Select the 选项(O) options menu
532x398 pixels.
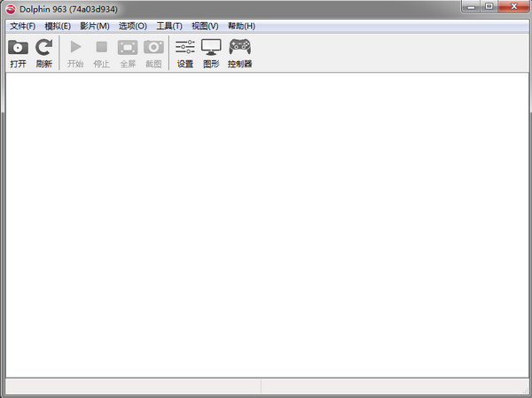(x=132, y=26)
